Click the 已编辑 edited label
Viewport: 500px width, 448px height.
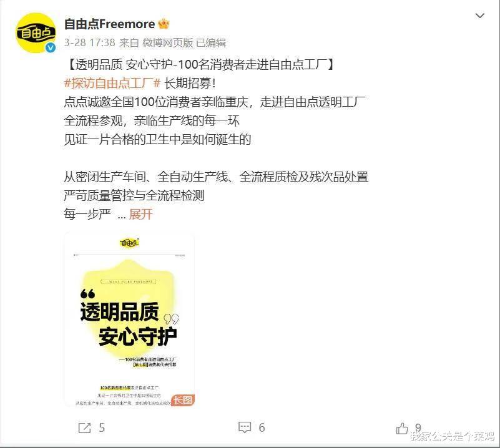point(211,42)
